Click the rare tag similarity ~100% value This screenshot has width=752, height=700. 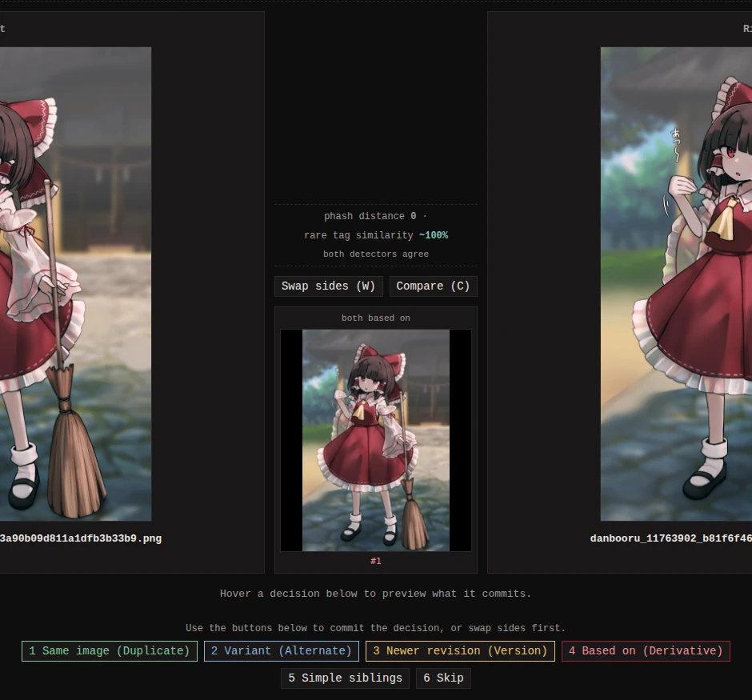[434, 235]
